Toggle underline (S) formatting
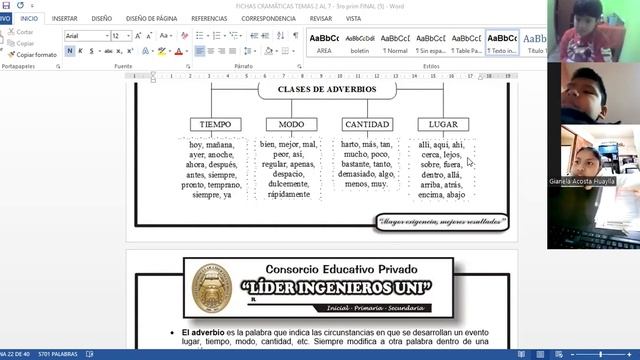The height and width of the screenshot is (360, 640). tap(91, 51)
